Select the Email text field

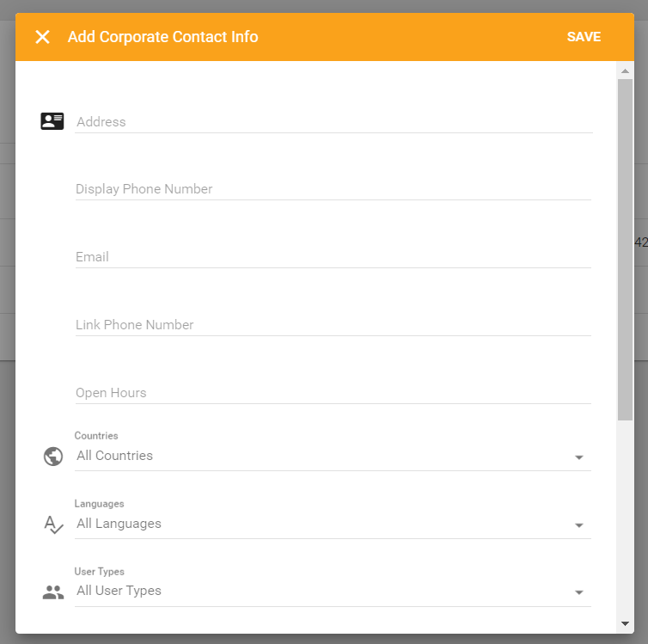click(333, 257)
